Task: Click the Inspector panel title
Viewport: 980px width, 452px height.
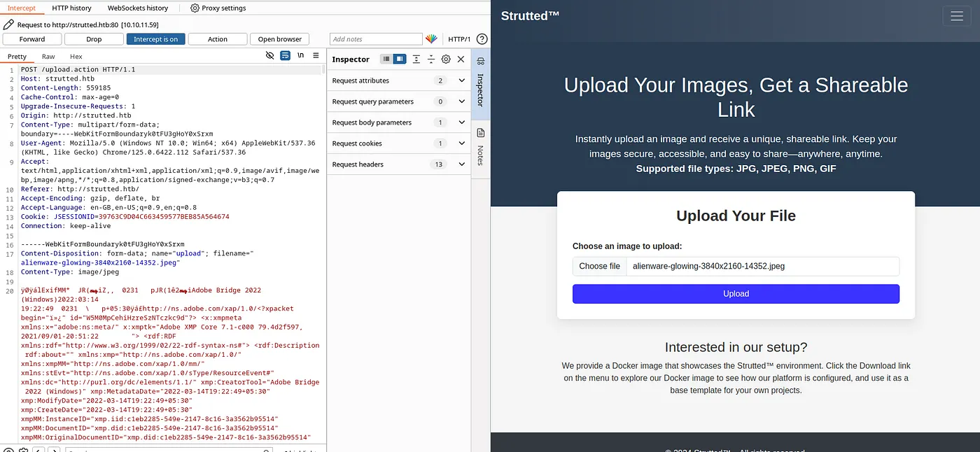Action: point(351,59)
